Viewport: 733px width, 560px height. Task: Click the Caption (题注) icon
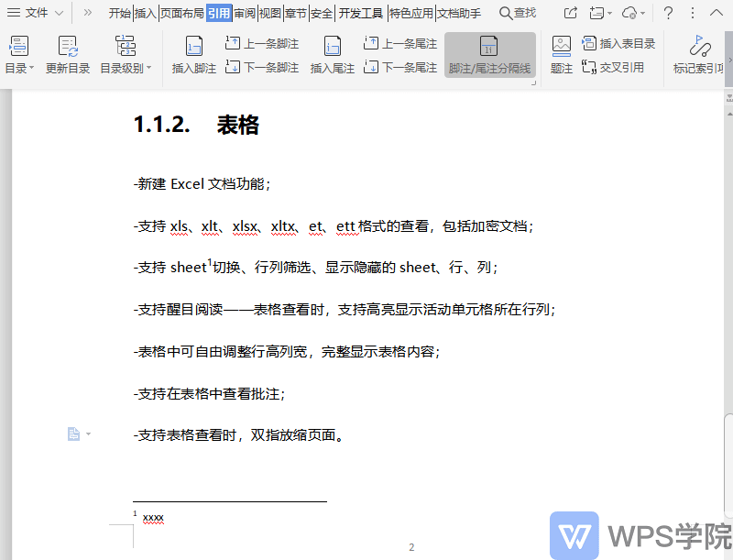[x=562, y=46]
